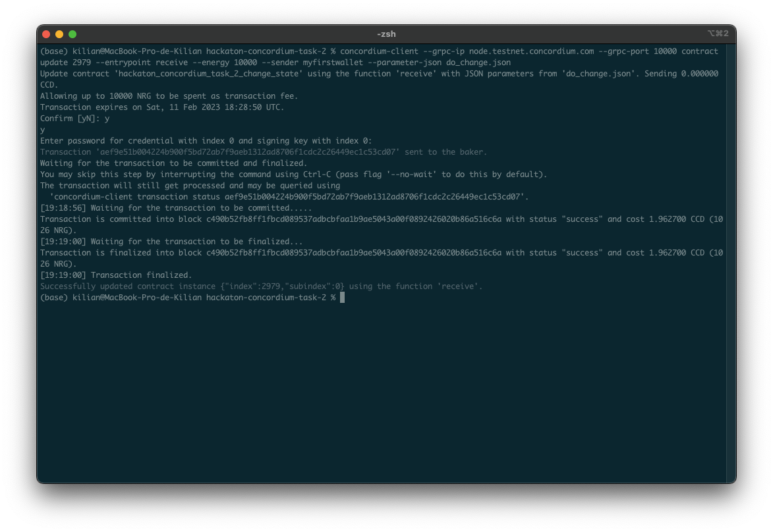This screenshot has width=773, height=532.
Task: Click the terminal cursor at the prompt
Action: coord(342,297)
